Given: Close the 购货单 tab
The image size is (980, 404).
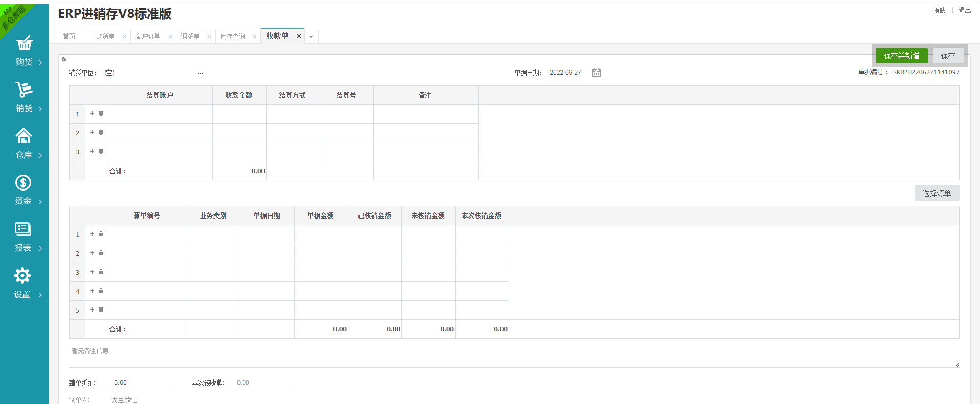Looking at the screenshot, I should [x=124, y=36].
